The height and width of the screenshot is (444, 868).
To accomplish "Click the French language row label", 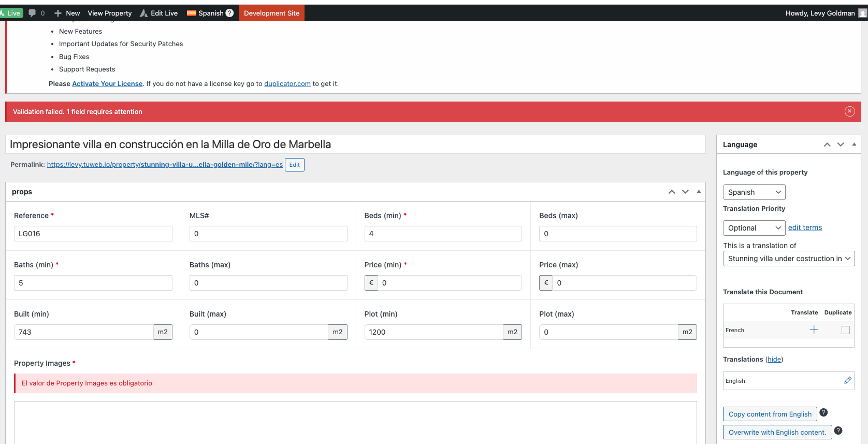I will 735,330.
